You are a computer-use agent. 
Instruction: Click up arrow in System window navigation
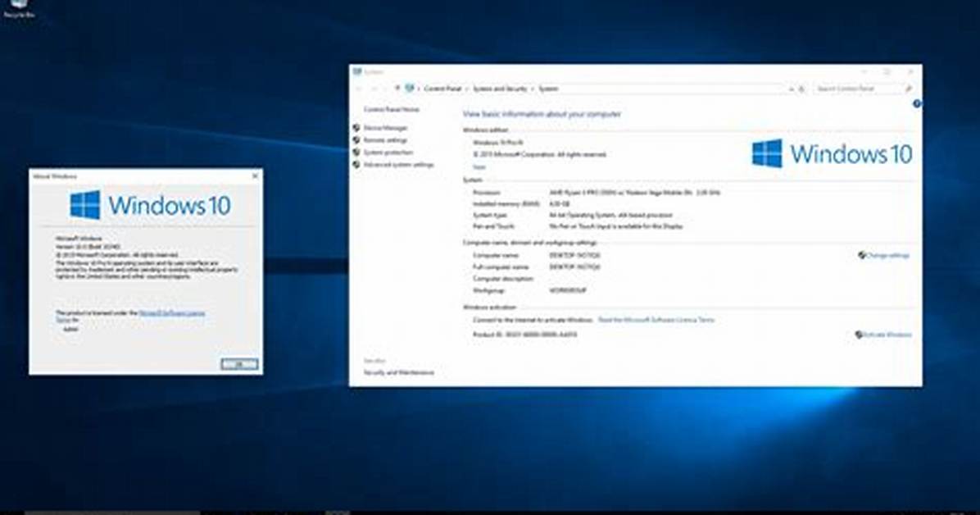point(397,89)
